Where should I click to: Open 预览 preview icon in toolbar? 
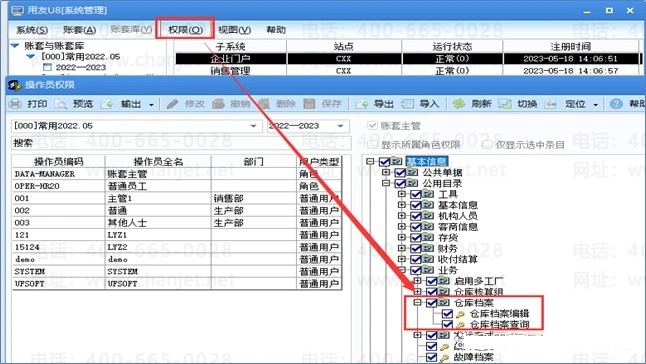pos(61,104)
